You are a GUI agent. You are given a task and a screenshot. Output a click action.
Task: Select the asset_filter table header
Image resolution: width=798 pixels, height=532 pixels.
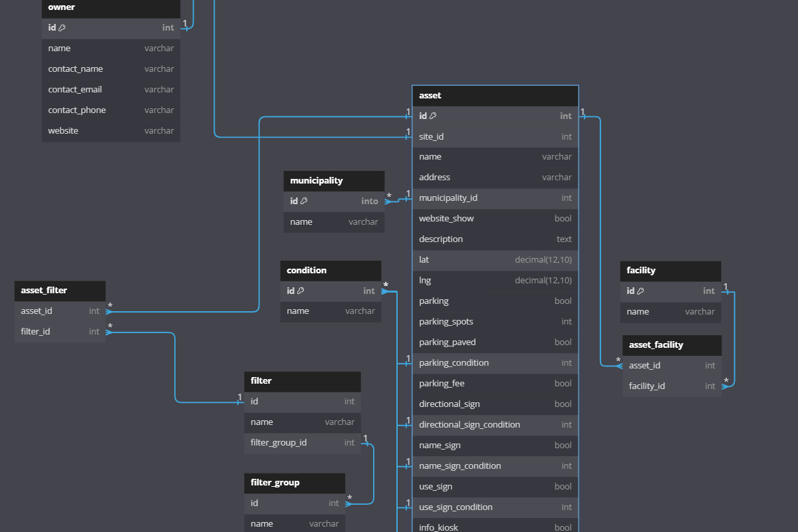[60, 291]
